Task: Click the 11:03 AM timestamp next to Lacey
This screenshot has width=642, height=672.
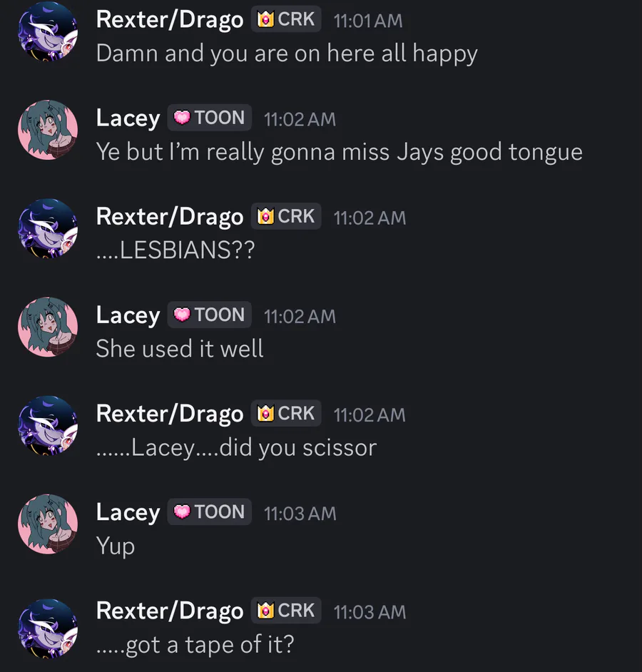Action: pyautogui.click(x=300, y=514)
